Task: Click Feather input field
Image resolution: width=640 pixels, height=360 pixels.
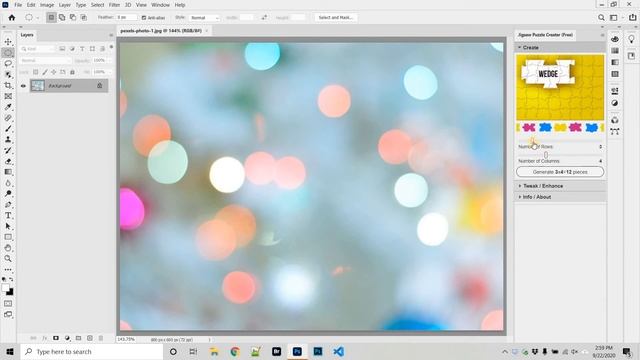Action: tap(127, 18)
